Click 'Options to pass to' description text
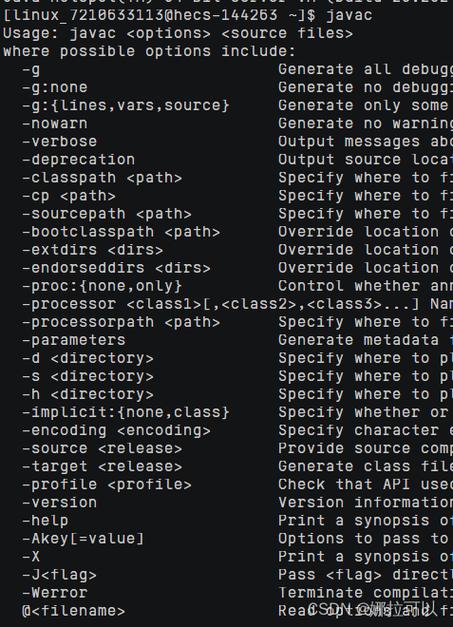 click(x=363, y=539)
